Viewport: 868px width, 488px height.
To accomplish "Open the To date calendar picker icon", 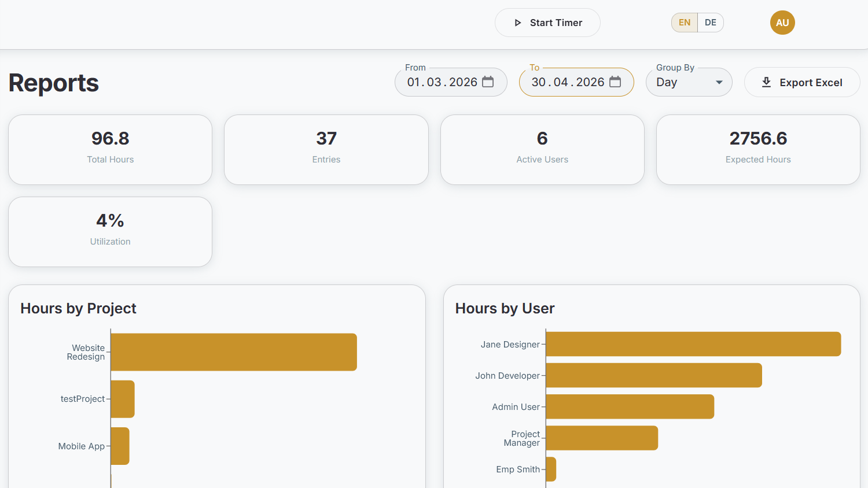I will tap(615, 82).
